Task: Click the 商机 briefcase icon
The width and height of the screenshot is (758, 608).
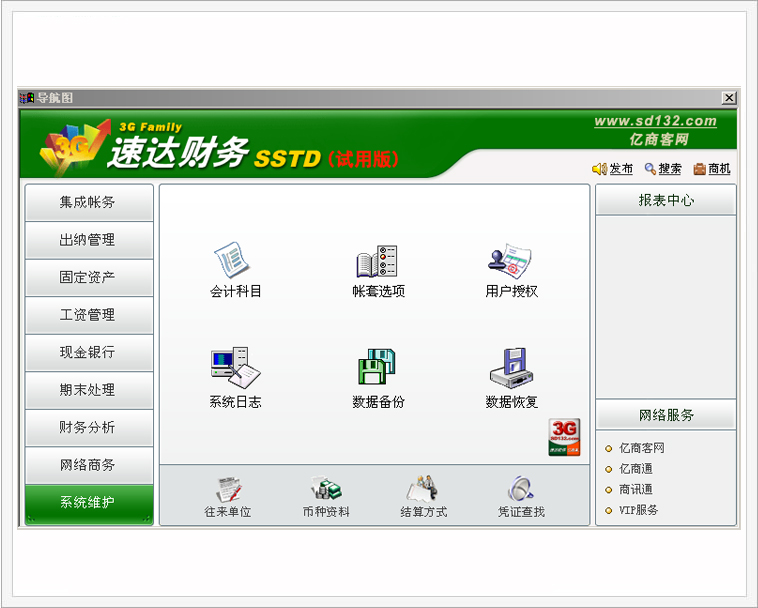Action: click(699, 169)
